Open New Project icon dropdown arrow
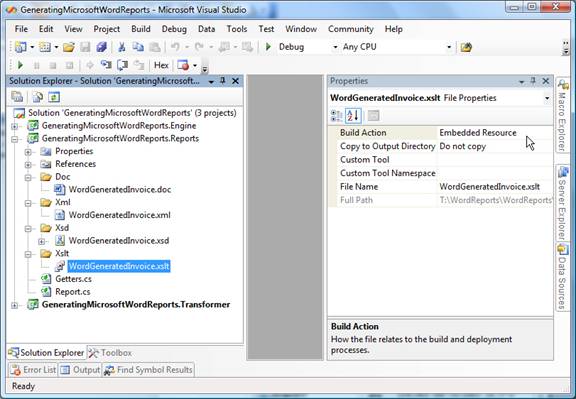576x399 pixels. [32, 47]
